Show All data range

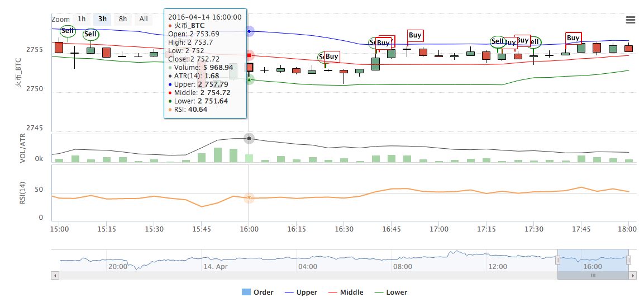144,19
